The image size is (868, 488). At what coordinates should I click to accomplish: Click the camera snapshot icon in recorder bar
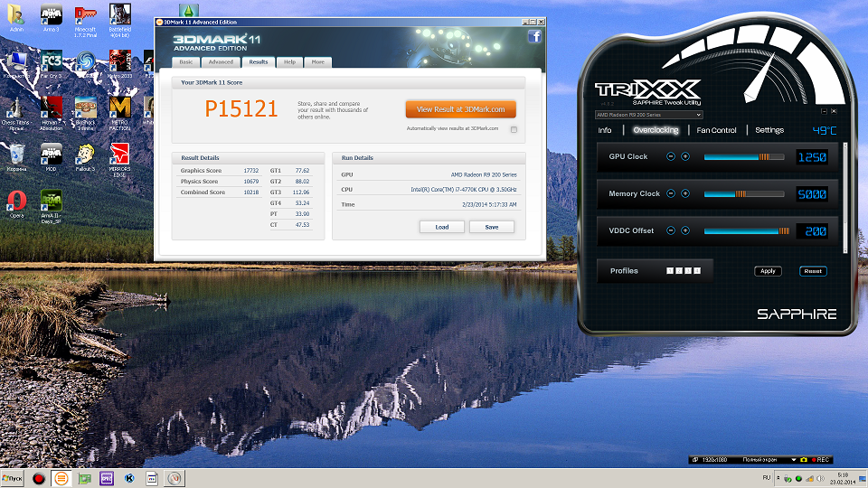pyautogui.click(x=804, y=460)
